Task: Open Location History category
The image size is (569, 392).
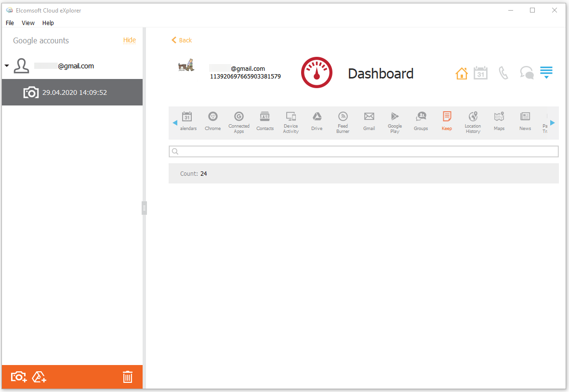Action: coord(473,121)
